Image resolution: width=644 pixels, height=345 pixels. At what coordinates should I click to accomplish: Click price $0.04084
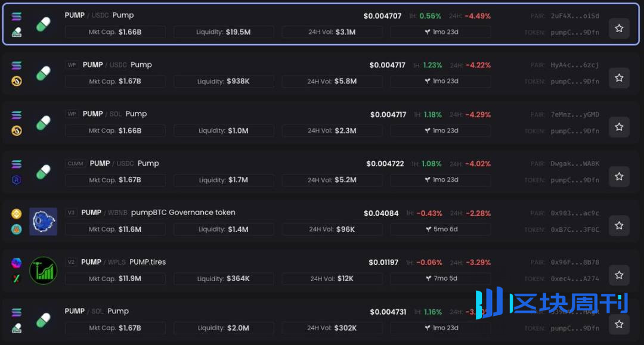pyautogui.click(x=381, y=213)
